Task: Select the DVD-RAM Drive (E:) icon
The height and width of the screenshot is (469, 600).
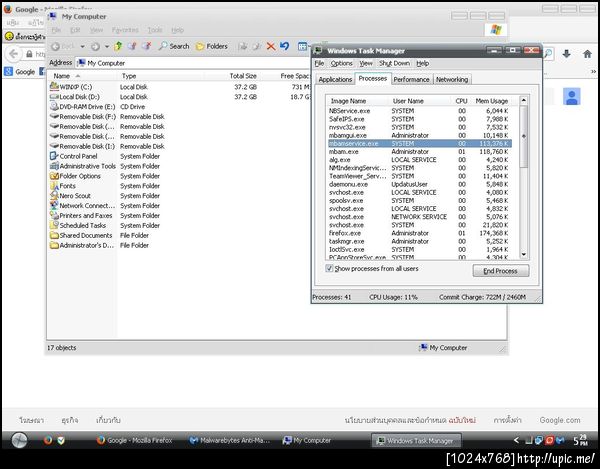Action: (x=54, y=106)
